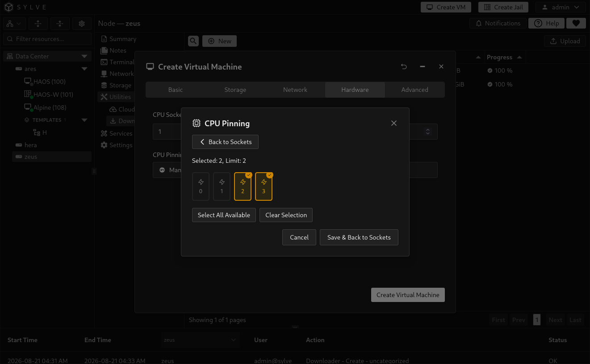Open the Basic tab
590x364 pixels.
point(176,90)
